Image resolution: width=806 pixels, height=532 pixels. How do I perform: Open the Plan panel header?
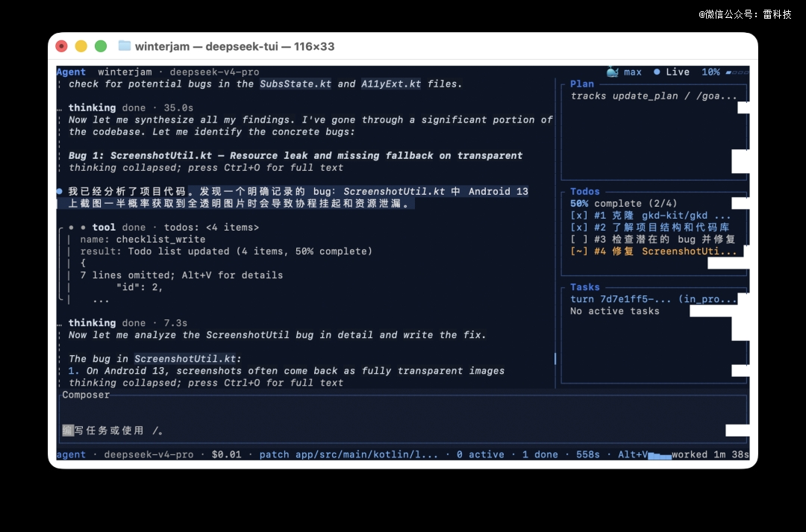point(582,84)
